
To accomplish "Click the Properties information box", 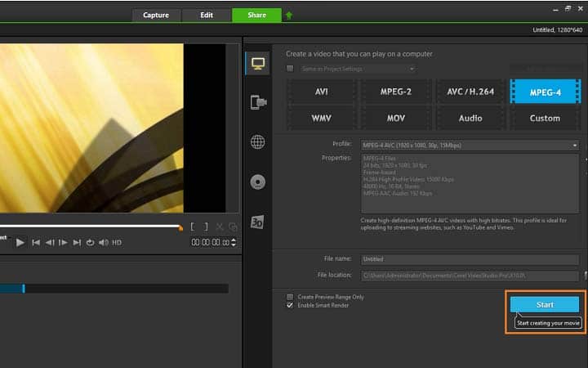I will click(x=470, y=183).
